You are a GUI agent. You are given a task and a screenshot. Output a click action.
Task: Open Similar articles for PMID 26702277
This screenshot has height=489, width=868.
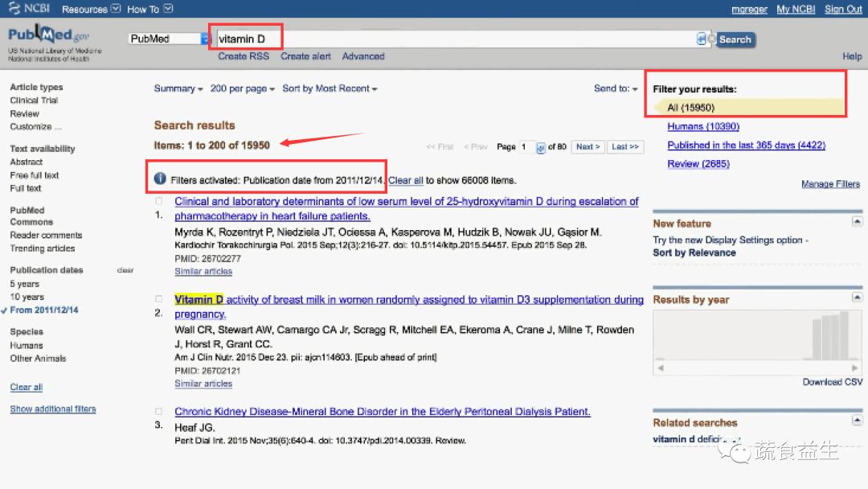(x=203, y=271)
